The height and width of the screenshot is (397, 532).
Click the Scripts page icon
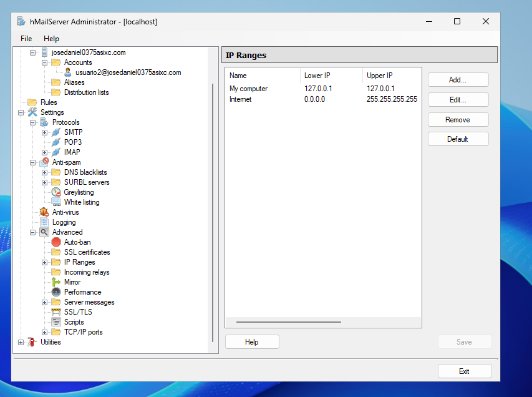pyautogui.click(x=56, y=322)
